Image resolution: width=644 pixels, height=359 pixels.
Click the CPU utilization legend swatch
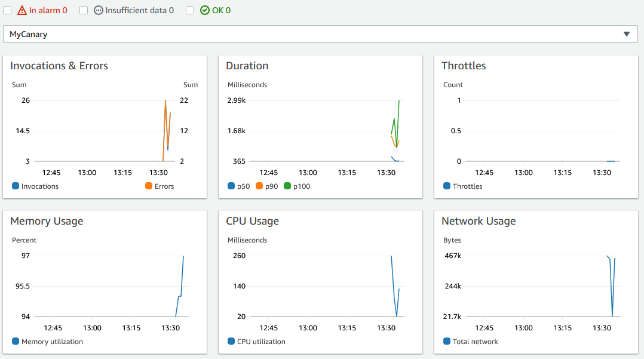[231, 341]
